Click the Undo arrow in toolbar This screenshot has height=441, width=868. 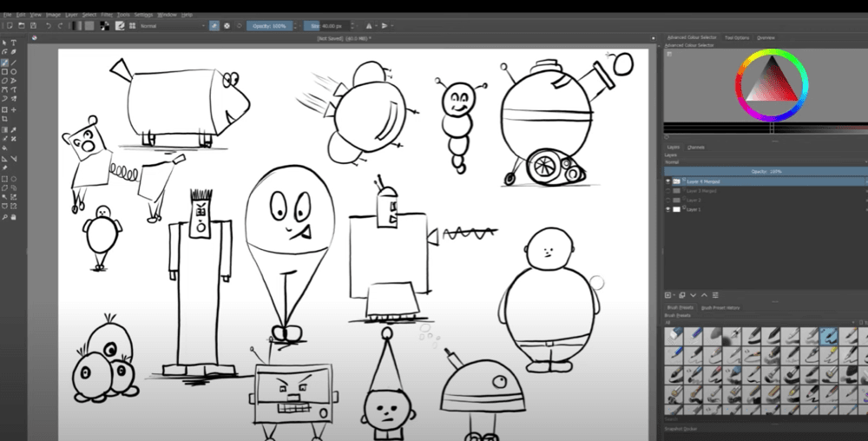pyautogui.click(x=48, y=26)
